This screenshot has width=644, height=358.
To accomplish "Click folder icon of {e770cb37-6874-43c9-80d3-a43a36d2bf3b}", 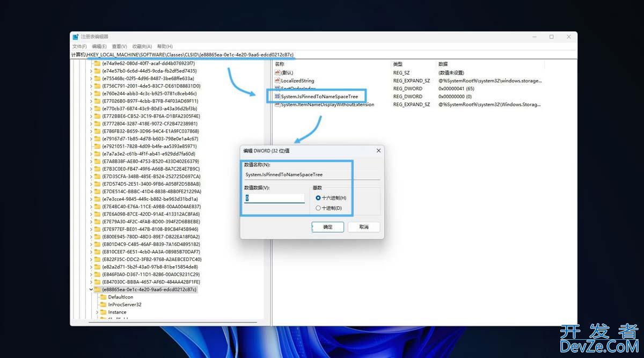I will [97, 108].
